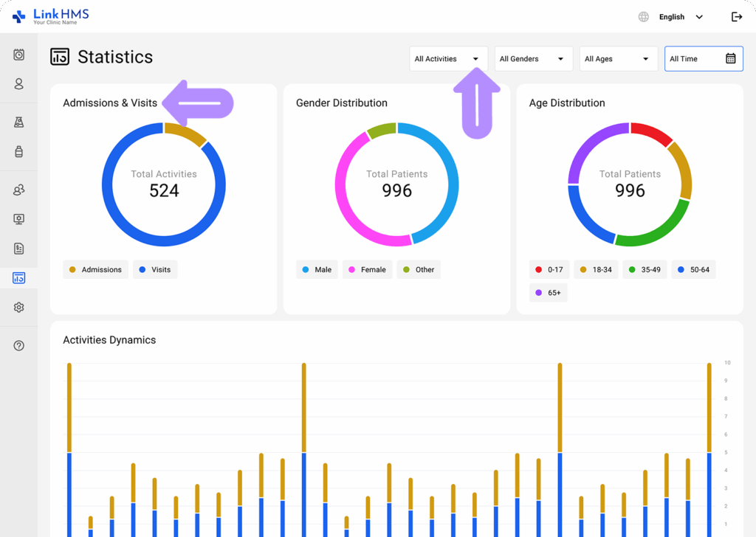Open the All Activities dropdown

pyautogui.click(x=448, y=58)
